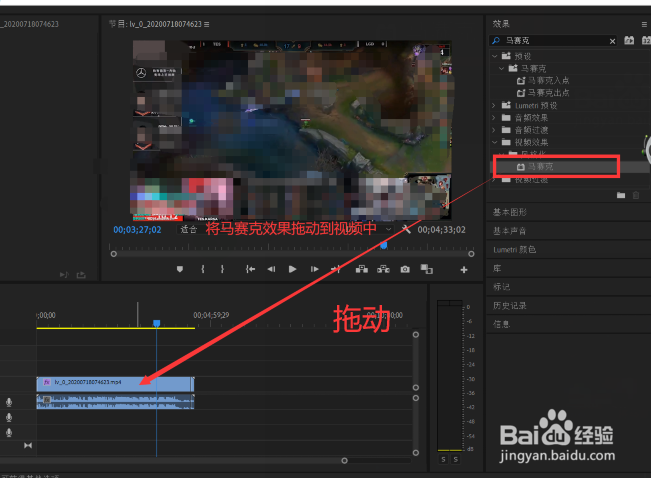Click the 效果 panel title

tap(501, 24)
